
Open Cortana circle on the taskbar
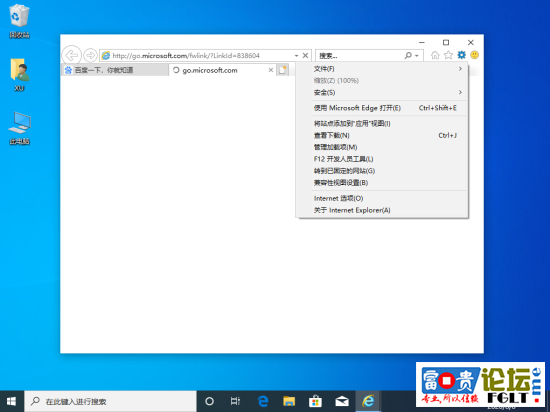(209, 401)
